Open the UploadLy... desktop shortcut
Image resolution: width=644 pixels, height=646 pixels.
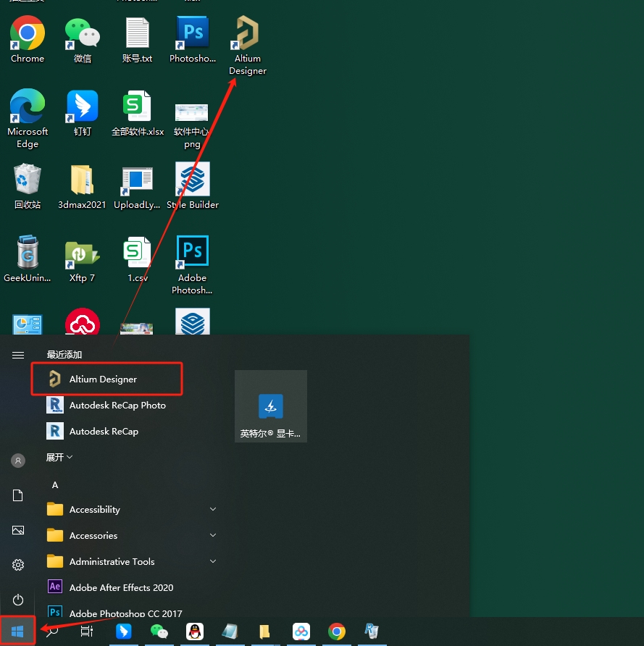click(x=137, y=188)
